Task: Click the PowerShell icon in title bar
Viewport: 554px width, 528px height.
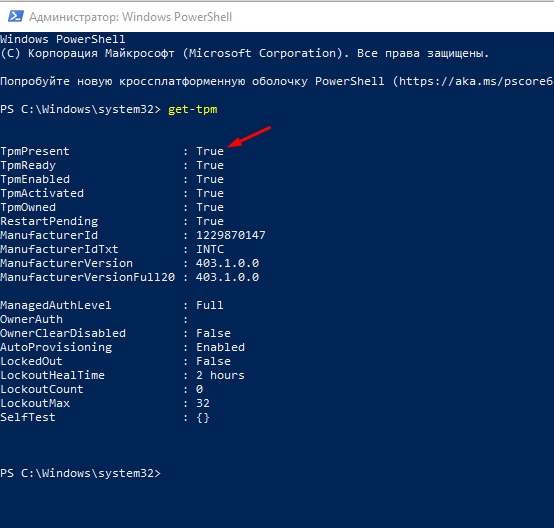Action: 16,16
